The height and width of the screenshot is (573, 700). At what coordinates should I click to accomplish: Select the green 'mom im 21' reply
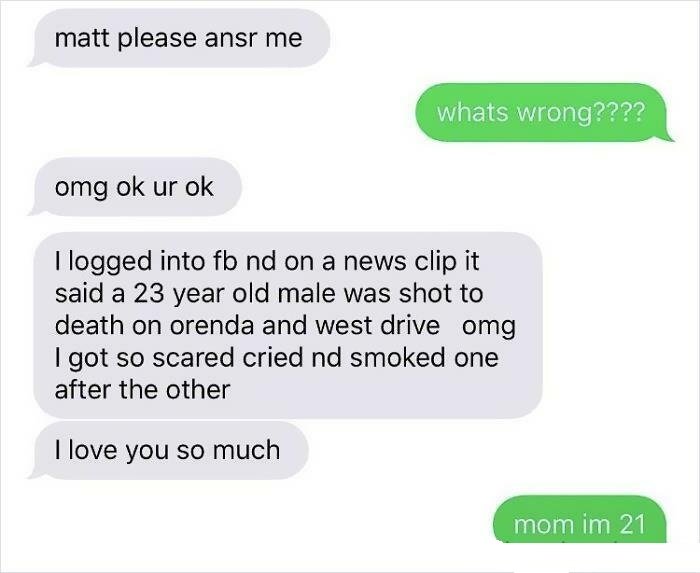[x=579, y=520]
